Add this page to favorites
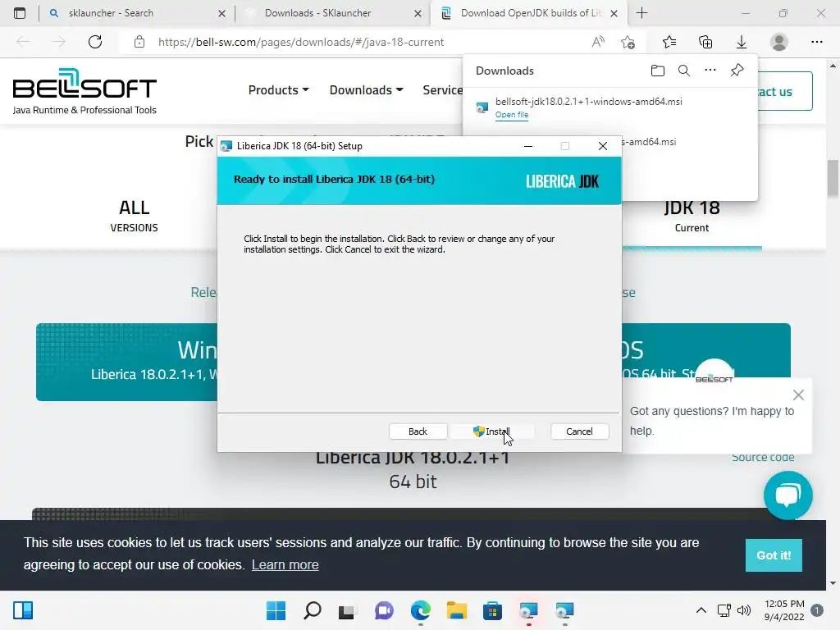 tap(628, 42)
